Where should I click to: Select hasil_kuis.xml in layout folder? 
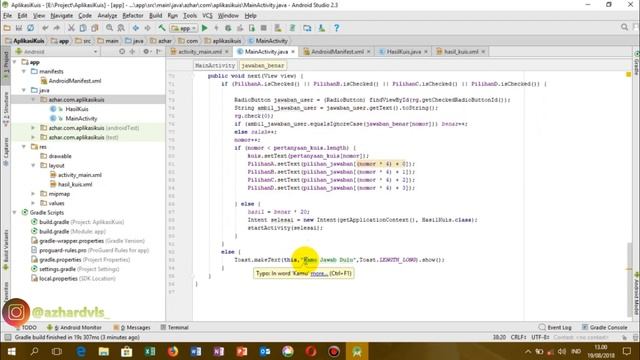point(75,184)
